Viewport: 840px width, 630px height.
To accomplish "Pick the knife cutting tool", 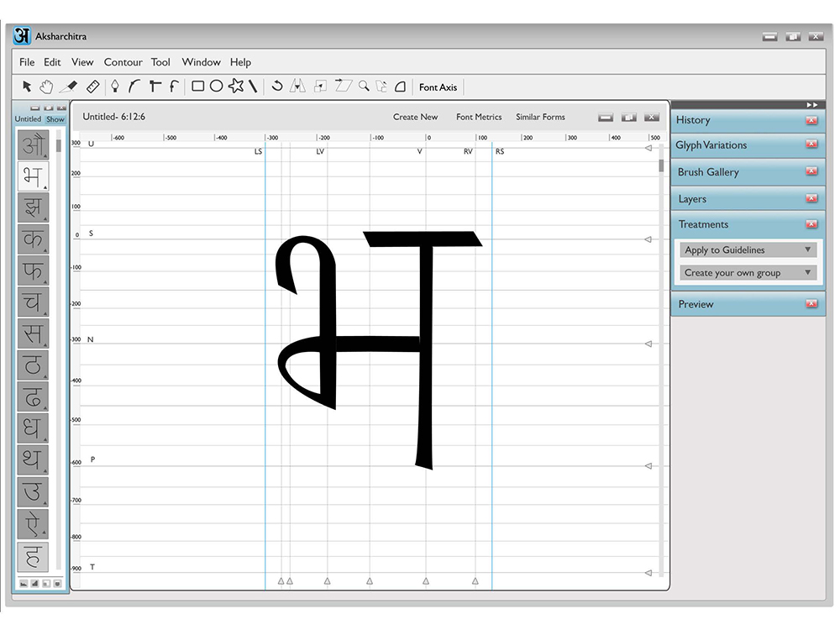I will pyautogui.click(x=70, y=87).
